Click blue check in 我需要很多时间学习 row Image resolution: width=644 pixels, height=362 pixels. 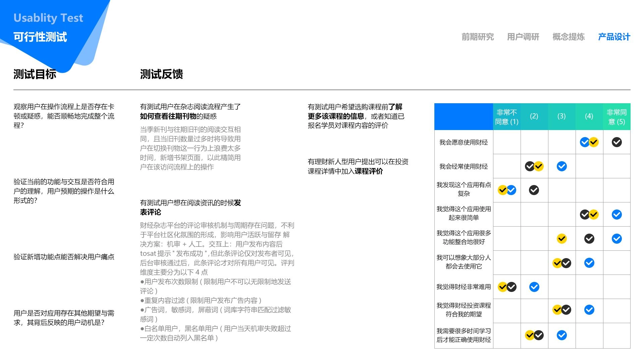click(x=561, y=335)
